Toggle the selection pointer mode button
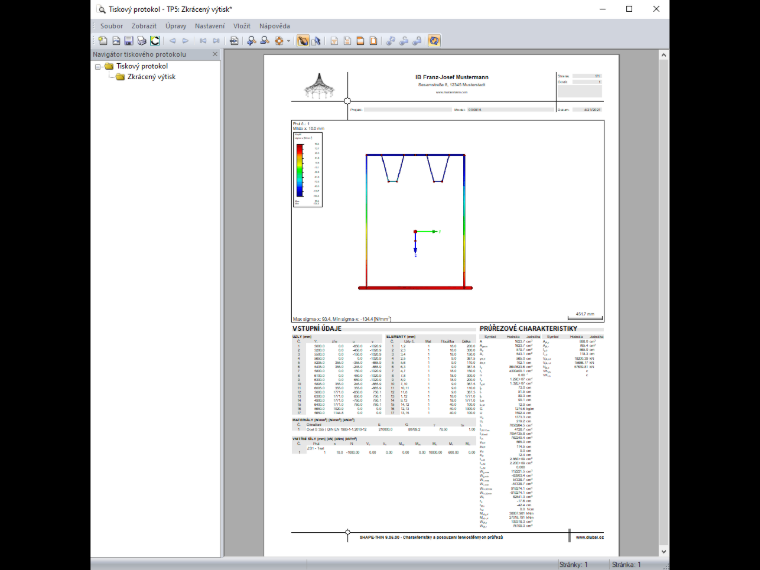This screenshot has height=570, width=760. pyautogui.click(x=316, y=41)
